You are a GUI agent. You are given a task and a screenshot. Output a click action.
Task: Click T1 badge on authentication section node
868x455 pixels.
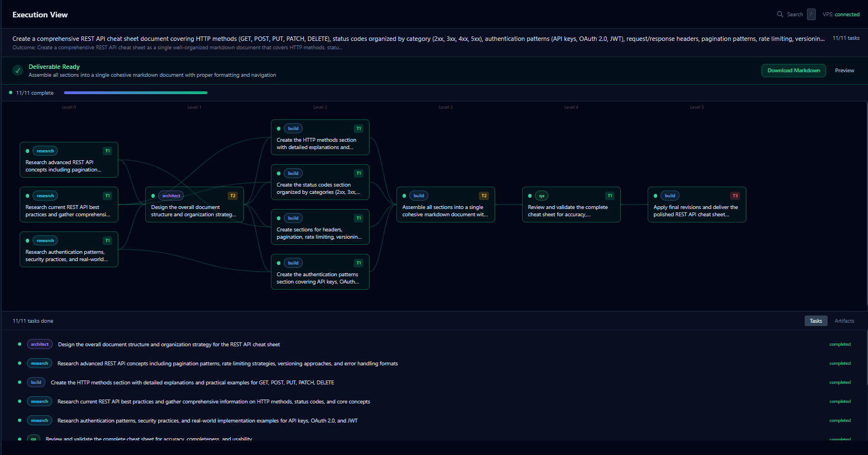point(358,263)
